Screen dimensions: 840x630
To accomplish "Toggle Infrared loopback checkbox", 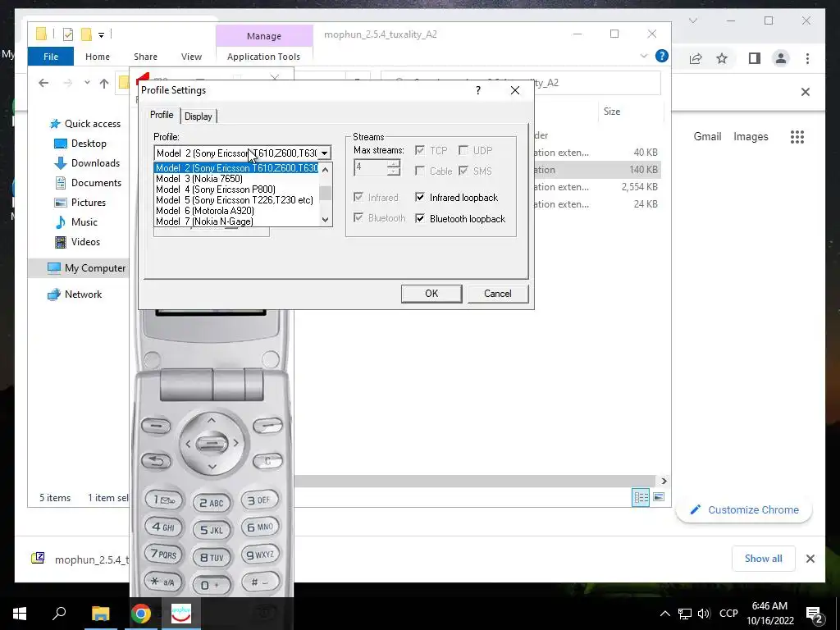I will tap(458, 198).
